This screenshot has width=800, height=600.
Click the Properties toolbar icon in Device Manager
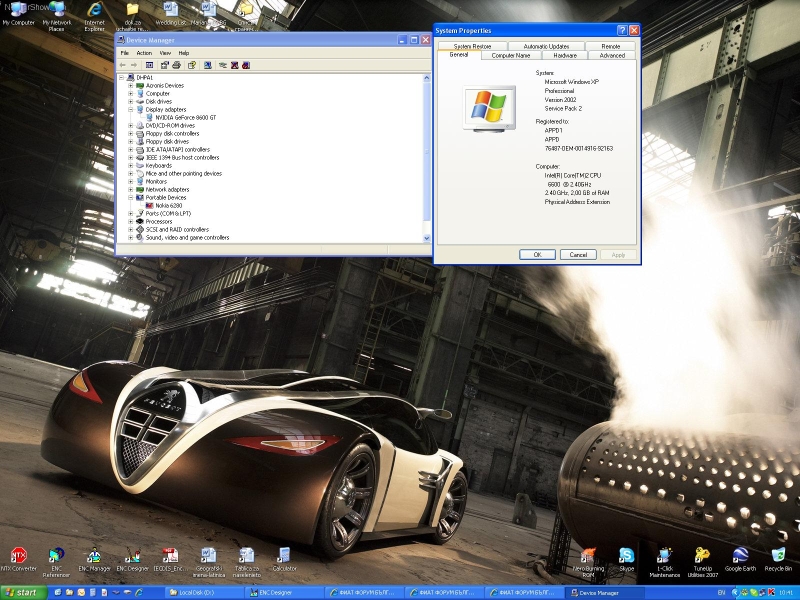(164, 65)
